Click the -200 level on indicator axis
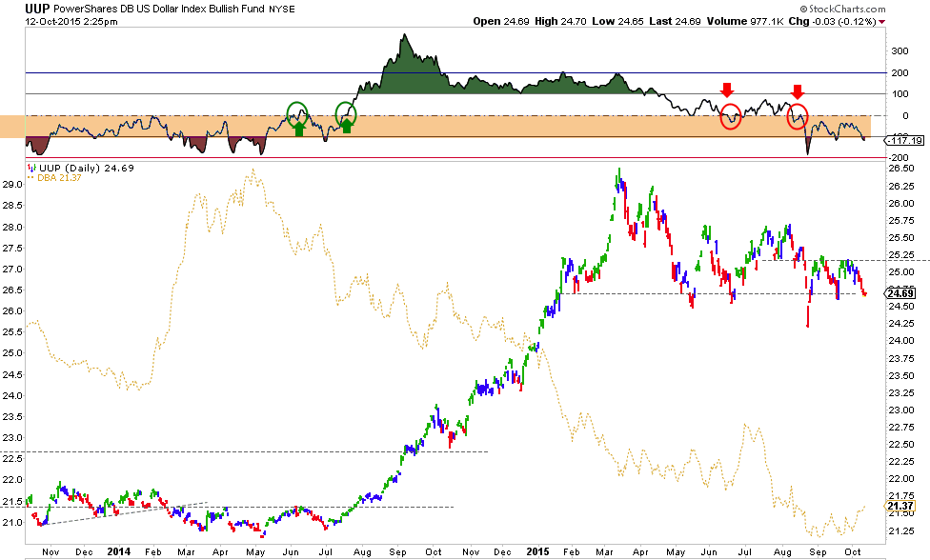The width and height of the screenshot is (930, 560). [x=898, y=158]
